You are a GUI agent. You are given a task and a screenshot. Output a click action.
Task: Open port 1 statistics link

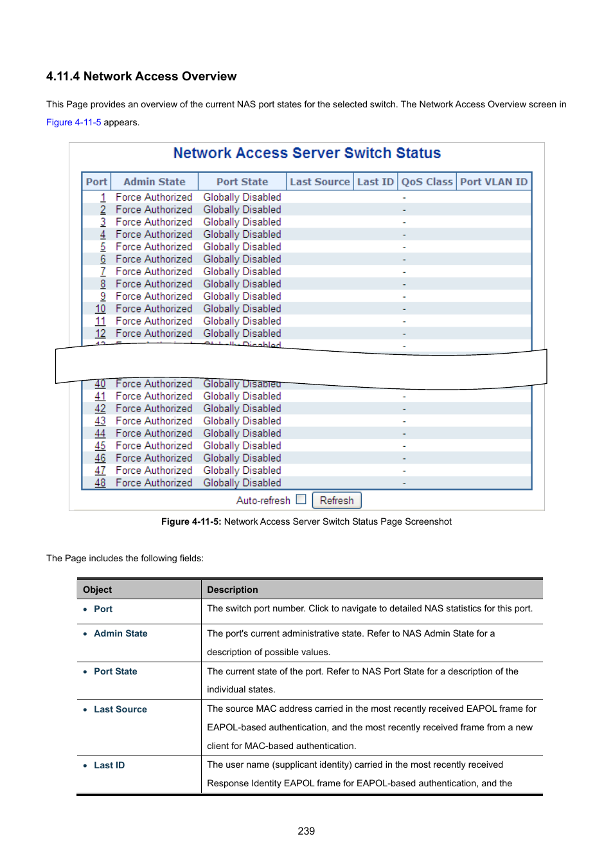pos(103,197)
